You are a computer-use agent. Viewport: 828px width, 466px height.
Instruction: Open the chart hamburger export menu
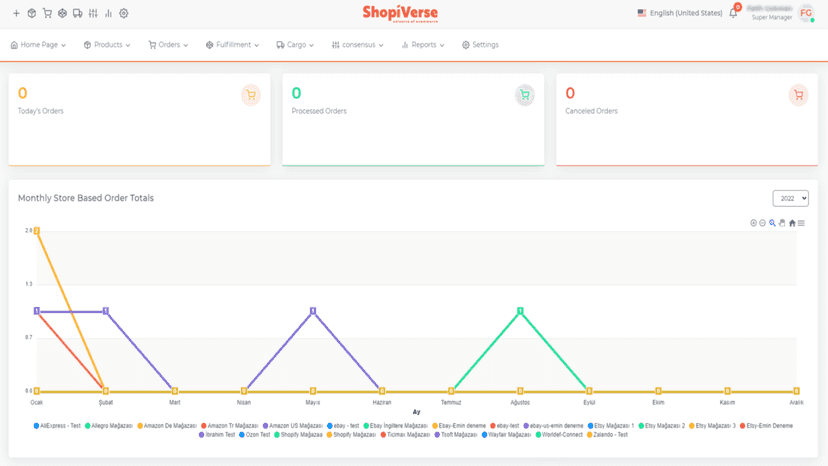coord(802,223)
